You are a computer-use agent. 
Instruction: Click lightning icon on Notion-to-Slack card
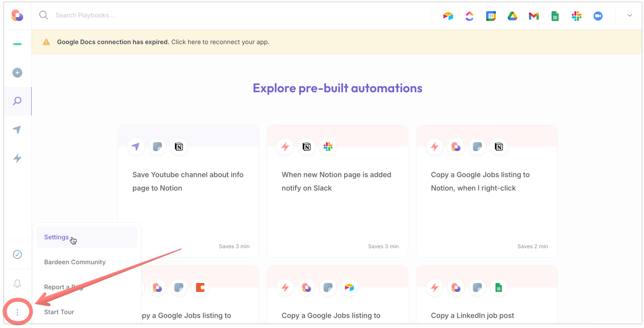coord(285,147)
